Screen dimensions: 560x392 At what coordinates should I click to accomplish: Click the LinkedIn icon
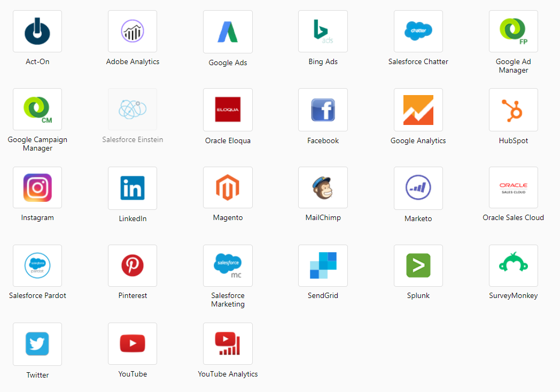tap(133, 188)
